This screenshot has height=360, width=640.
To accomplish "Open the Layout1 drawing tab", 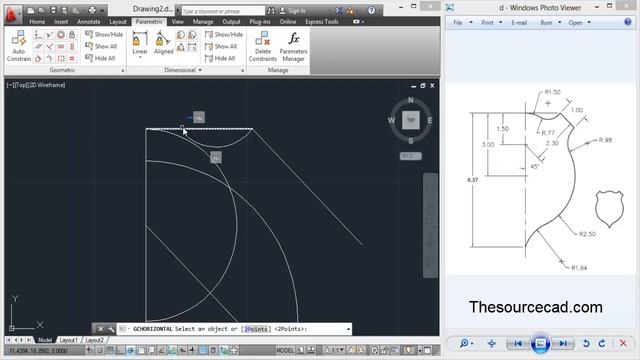I will click(x=68, y=340).
